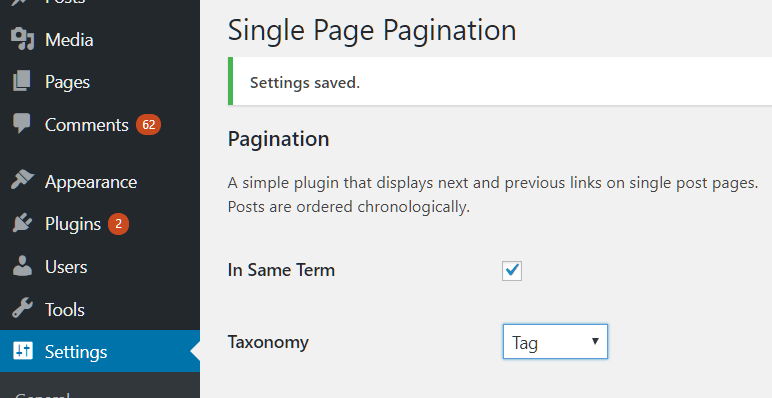772x398 pixels.
Task: Uncheck the In Same Term checkbox
Action: 512,270
